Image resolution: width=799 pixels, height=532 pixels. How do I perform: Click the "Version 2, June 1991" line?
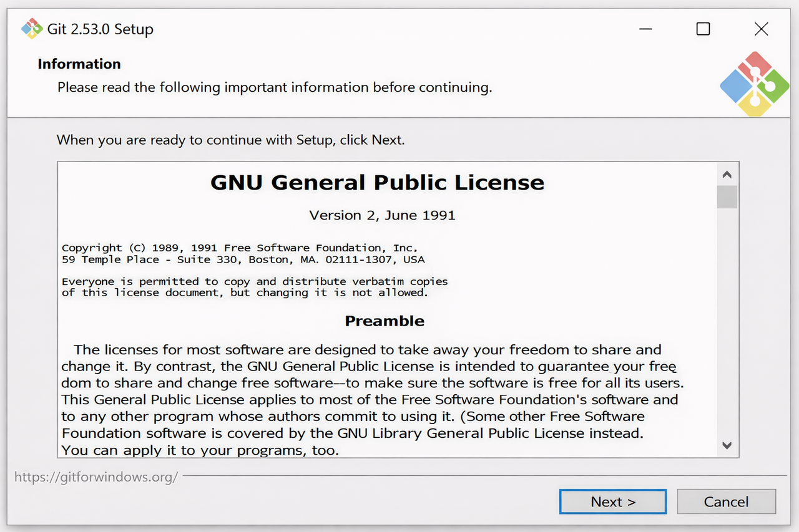click(382, 215)
